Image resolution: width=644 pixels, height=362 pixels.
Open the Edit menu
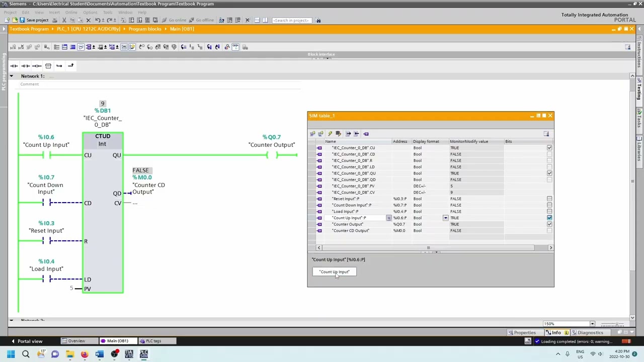click(26, 12)
